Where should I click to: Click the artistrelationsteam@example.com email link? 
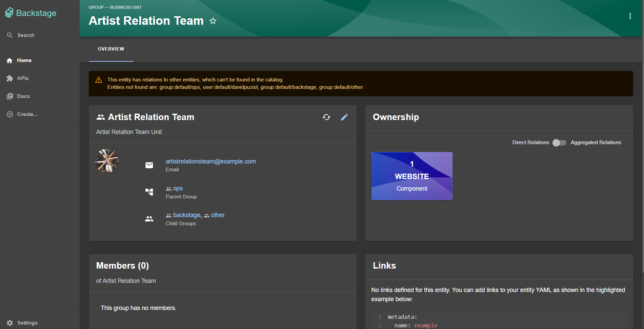[x=210, y=161]
